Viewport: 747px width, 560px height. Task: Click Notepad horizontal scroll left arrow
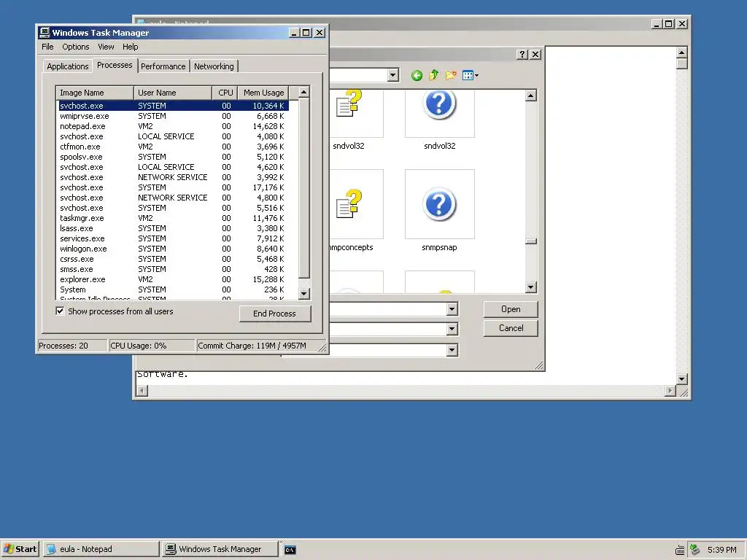[142, 391]
